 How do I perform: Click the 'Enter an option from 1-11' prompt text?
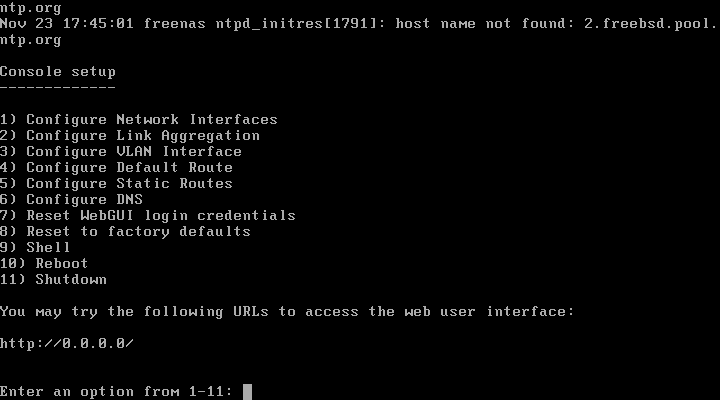pyautogui.click(x=116, y=392)
